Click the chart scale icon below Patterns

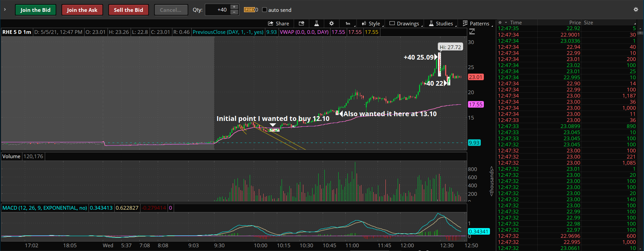point(472,32)
